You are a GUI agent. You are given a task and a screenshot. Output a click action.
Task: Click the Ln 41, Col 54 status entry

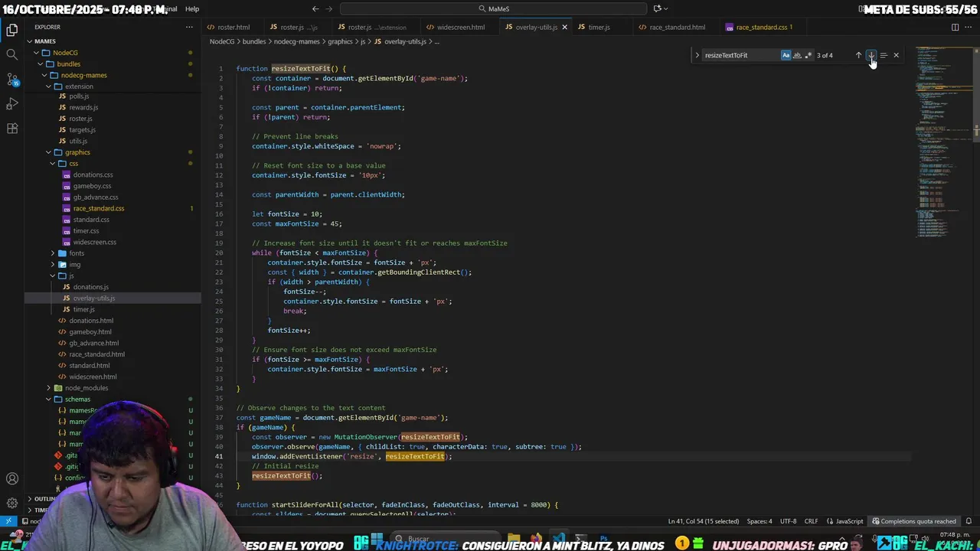click(x=703, y=521)
